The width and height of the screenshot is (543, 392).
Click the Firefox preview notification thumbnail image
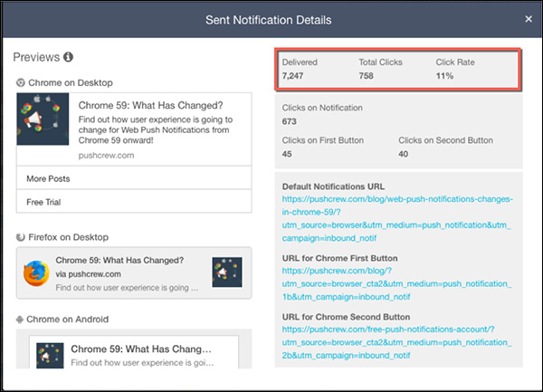point(227,272)
